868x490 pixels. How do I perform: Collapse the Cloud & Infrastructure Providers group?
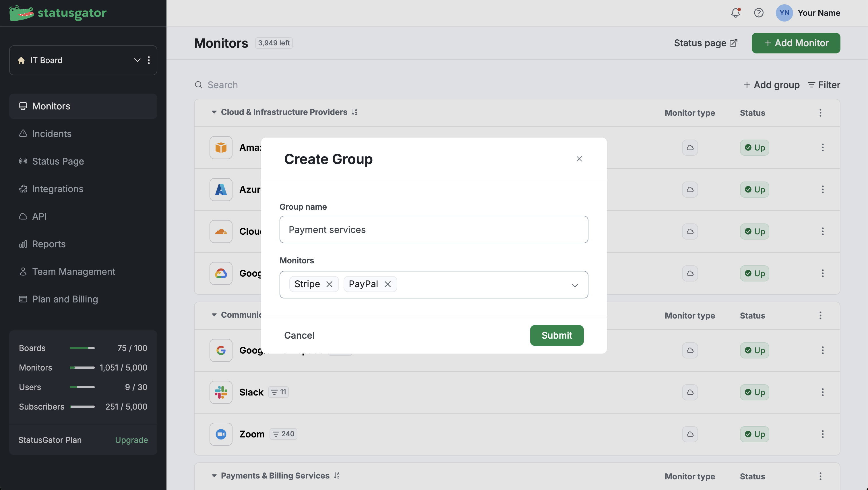pyautogui.click(x=214, y=112)
